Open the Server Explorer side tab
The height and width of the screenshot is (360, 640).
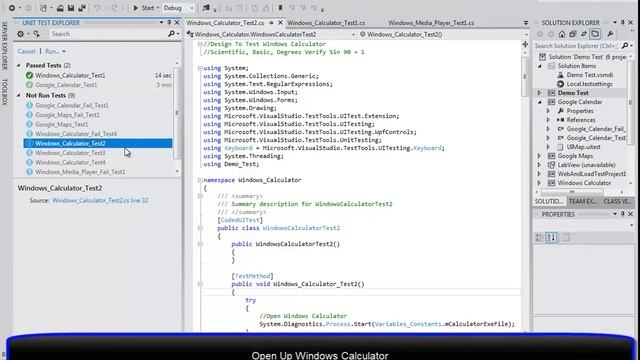[x=4, y=46]
